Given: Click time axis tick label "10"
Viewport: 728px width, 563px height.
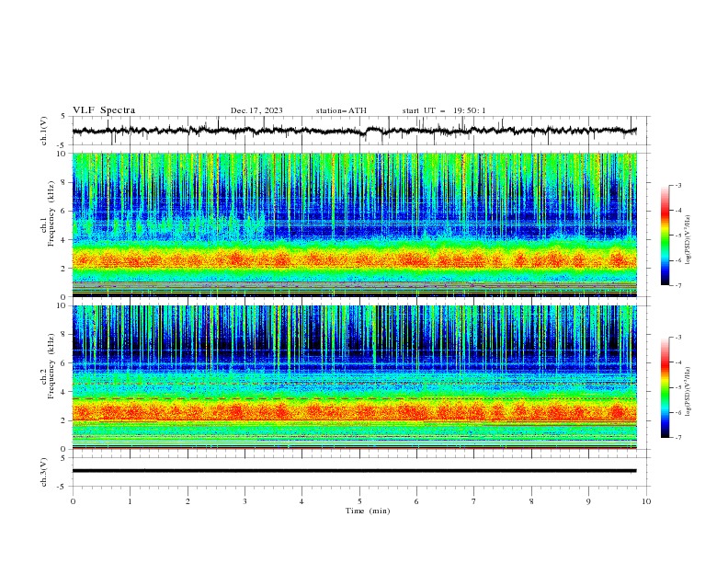Looking at the screenshot, I should (646, 501).
